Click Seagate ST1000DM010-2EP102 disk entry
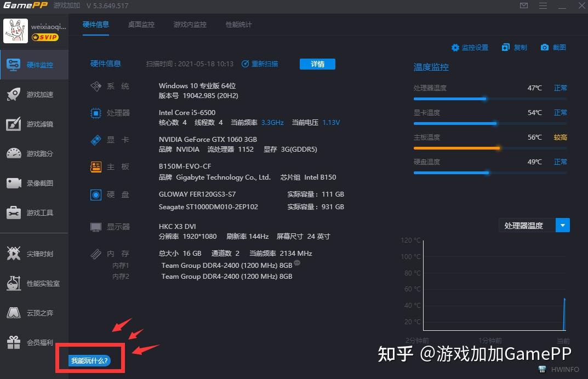 (x=208, y=207)
